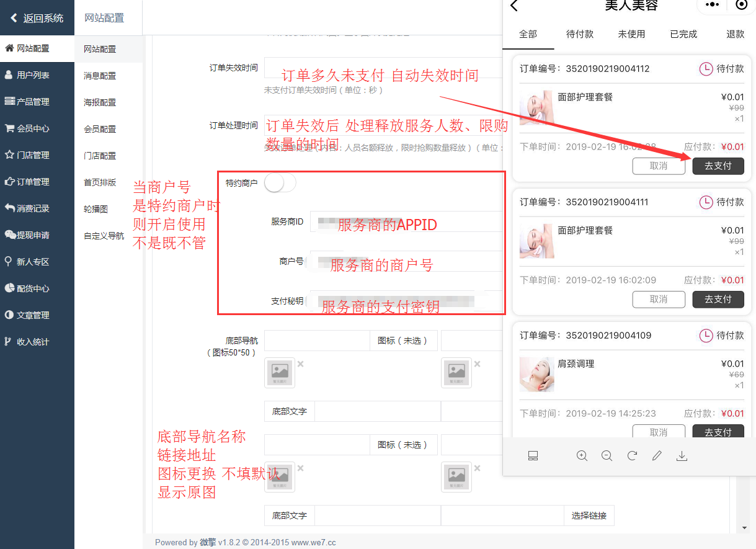The image size is (756, 549).
Task: Click the back chevron in 美人美容 preview
Action: [x=514, y=6]
